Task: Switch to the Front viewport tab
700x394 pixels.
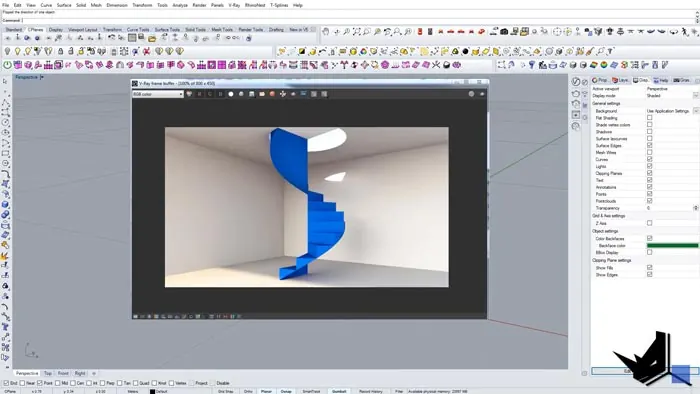Action: [x=63, y=373]
